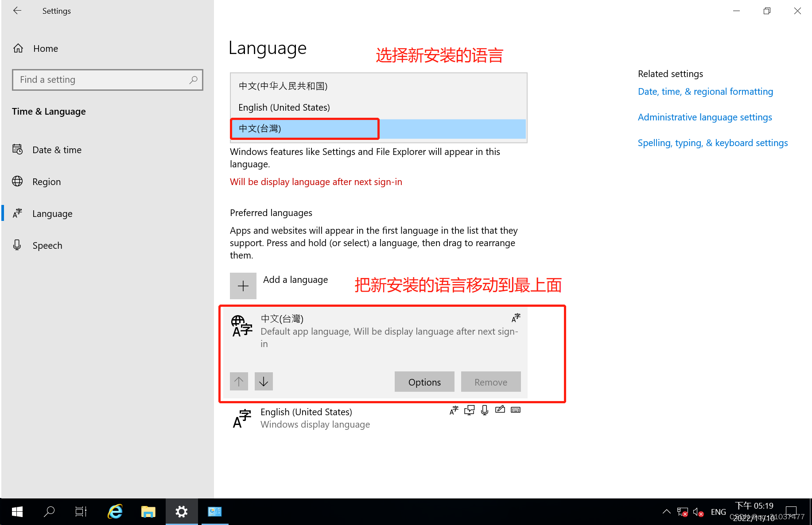Open taskbar Search
Screen dimensions: 812x525
(x=49, y=512)
